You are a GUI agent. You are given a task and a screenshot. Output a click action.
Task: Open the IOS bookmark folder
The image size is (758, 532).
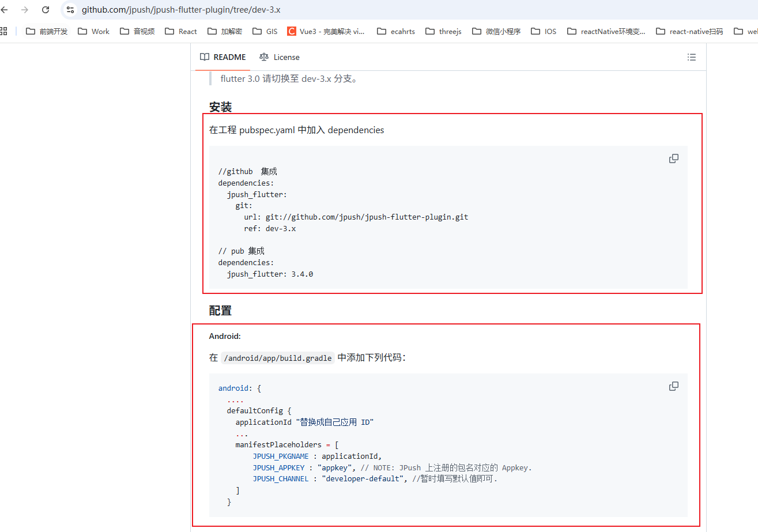544,31
